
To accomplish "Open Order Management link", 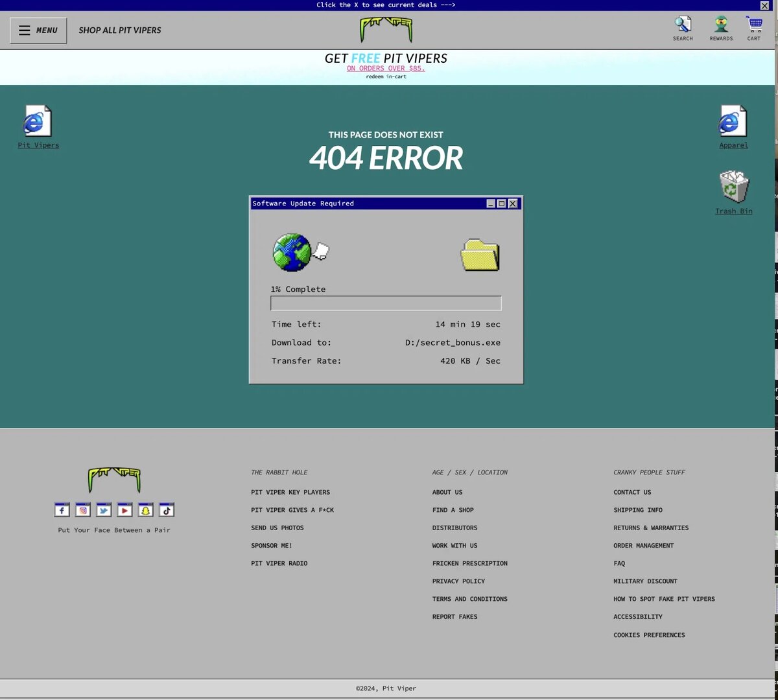I will (644, 546).
